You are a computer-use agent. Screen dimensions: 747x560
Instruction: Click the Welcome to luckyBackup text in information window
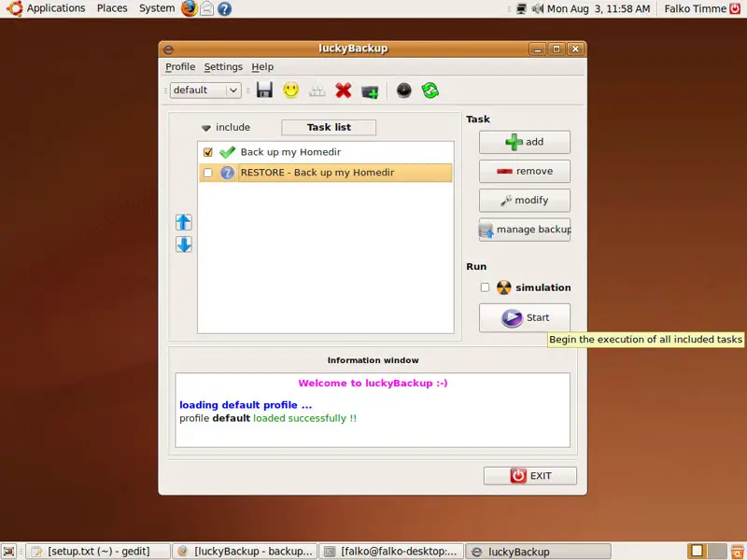[x=373, y=383]
